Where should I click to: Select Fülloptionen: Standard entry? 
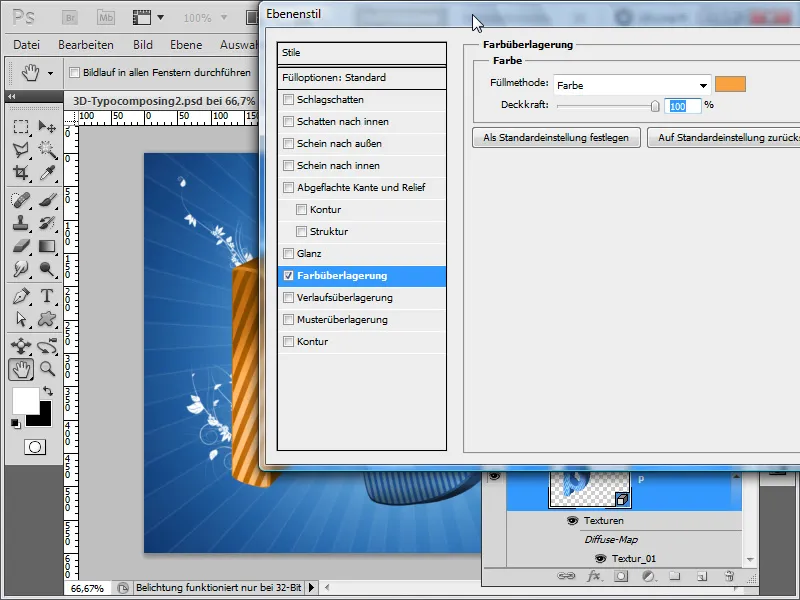[x=362, y=78]
